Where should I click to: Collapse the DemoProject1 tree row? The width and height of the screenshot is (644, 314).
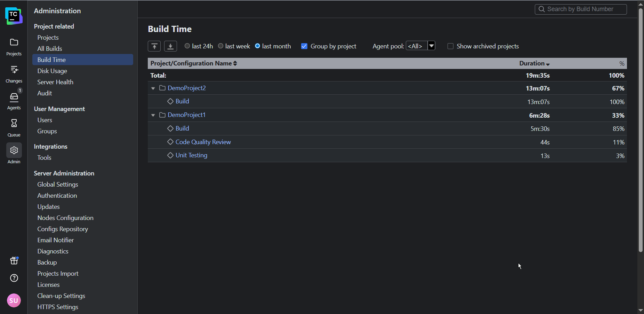(153, 115)
